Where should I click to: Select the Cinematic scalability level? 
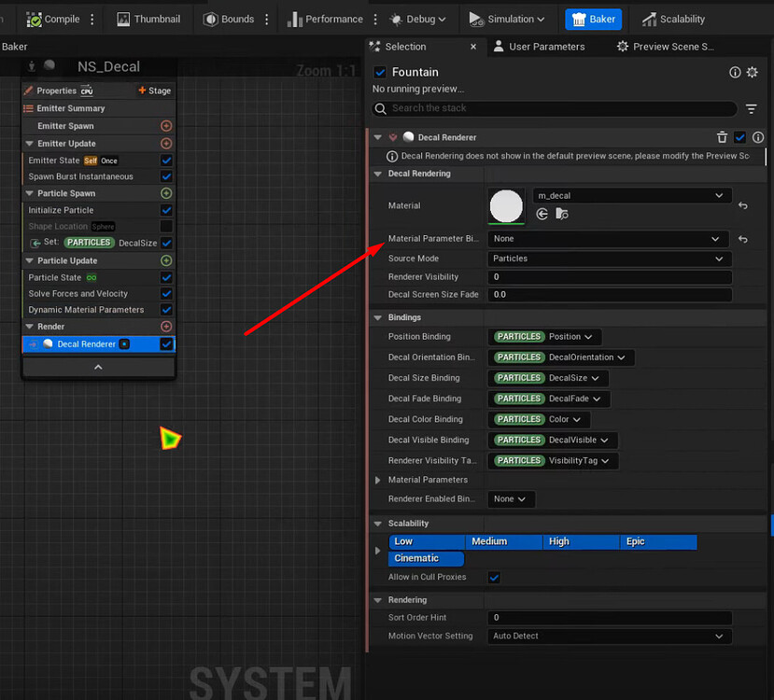click(426, 558)
